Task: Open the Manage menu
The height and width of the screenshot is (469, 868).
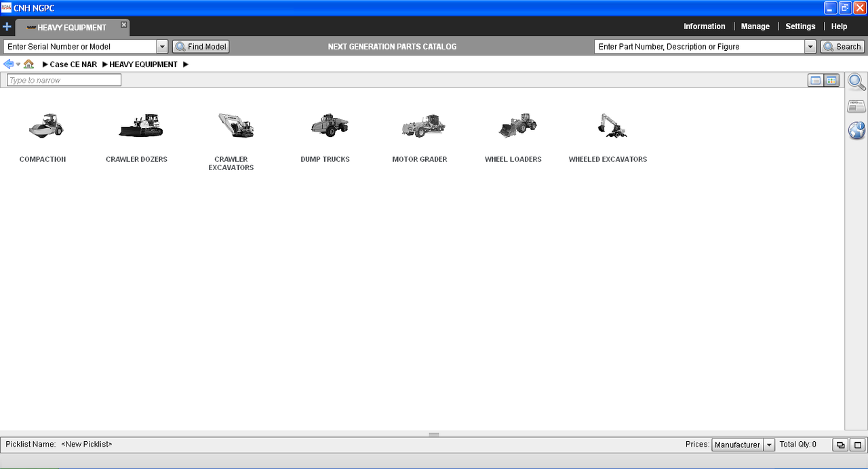Action: pyautogui.click(x=755, y=26)
